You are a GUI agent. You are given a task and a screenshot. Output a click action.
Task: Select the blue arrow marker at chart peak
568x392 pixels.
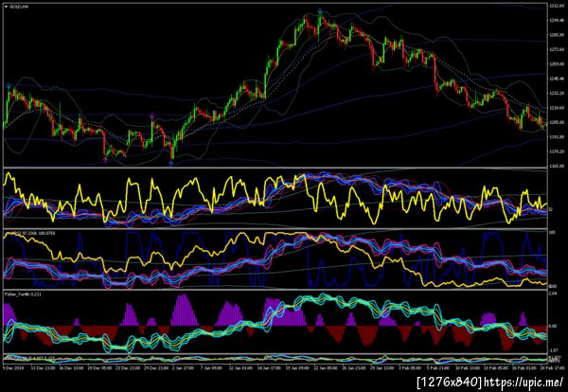click(320, 12)
